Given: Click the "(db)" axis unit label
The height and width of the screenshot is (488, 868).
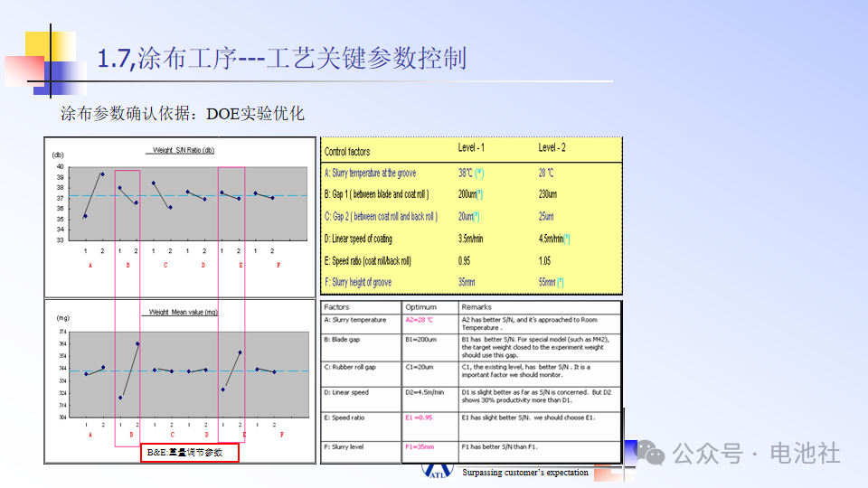Looking at the screenshot, I should click(58, 155).
